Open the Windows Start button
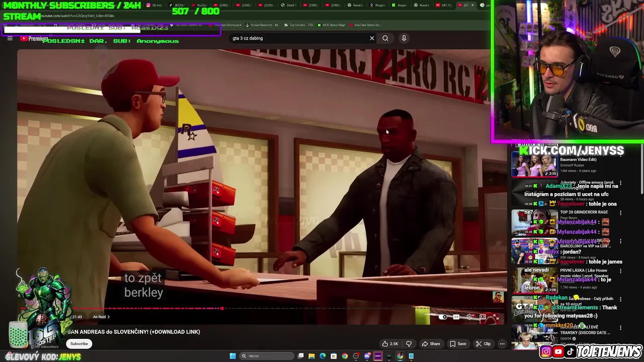Screen dimensions: 644x362 (x=233, y=356)
